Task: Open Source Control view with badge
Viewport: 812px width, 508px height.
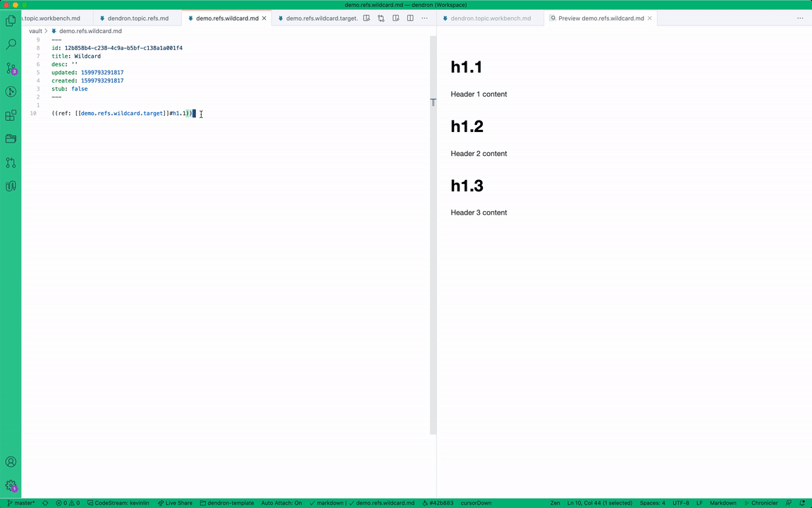Action: click(11, 68)
